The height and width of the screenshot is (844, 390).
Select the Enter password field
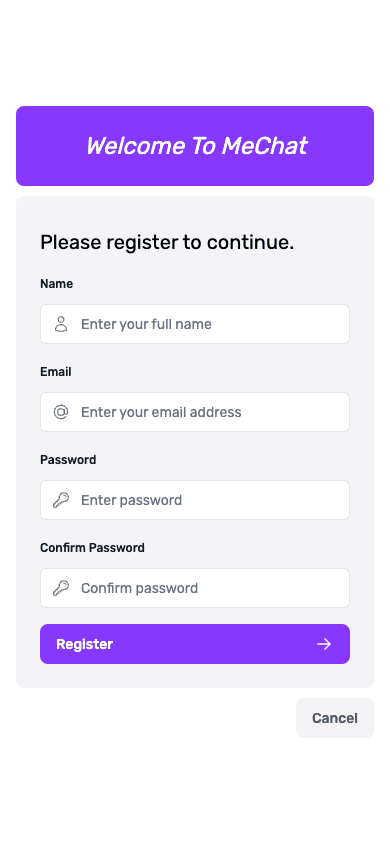click(x=195, y=500)
